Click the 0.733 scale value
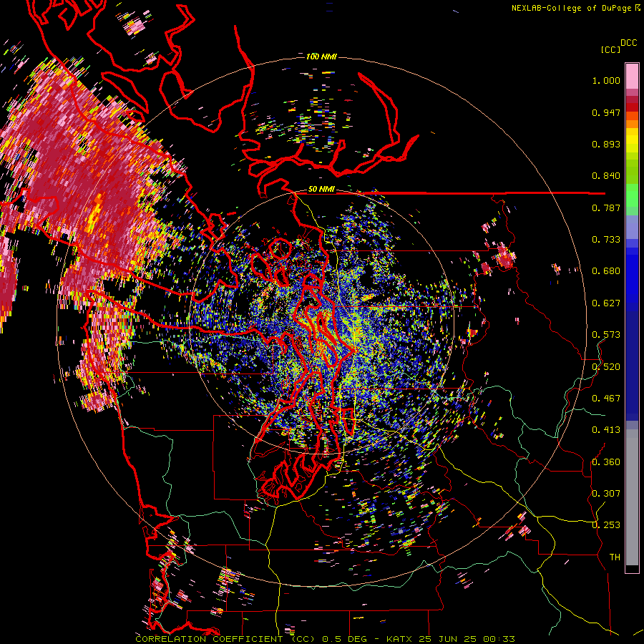The image size is (644, 644). 606,240
